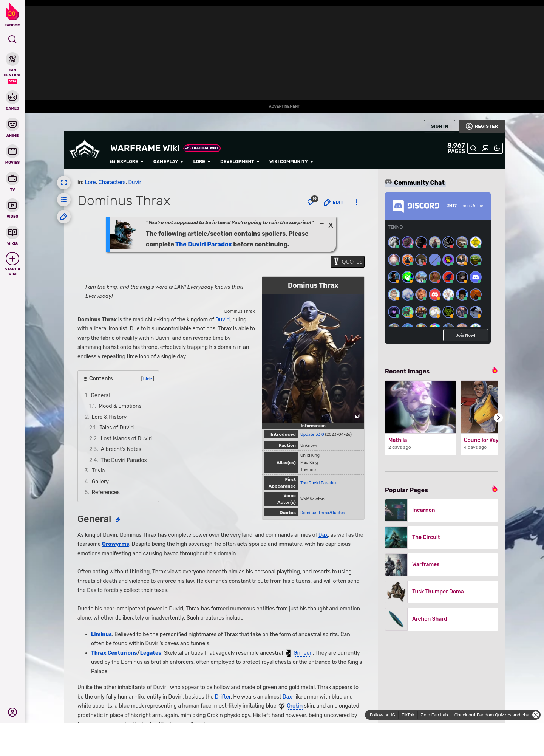Minimize the spoiler notice banner
The height and width of the screenshot is (756, 544).
click(x=322, y=223)
